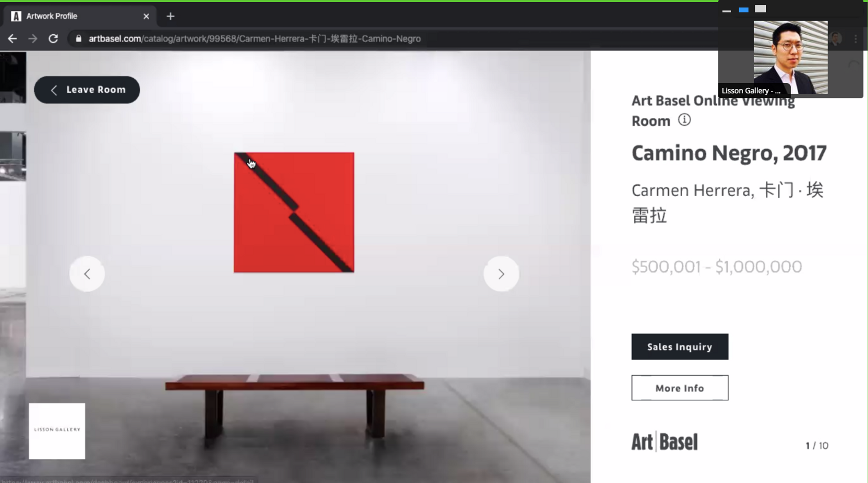Click the Lisson Gallery video participant thumbnail
868x483 pixels.
click(x=791, y=57)
